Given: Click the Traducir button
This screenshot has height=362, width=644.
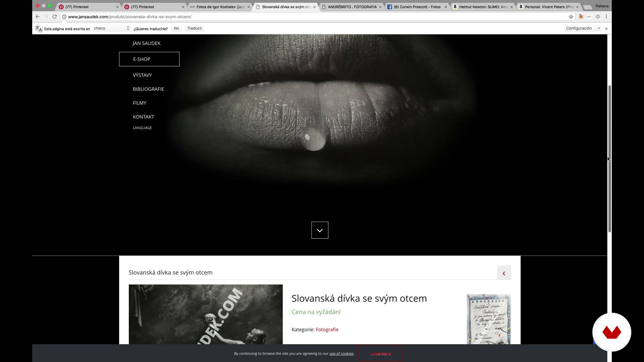Looking at the screenshot, I should point(195,28).
